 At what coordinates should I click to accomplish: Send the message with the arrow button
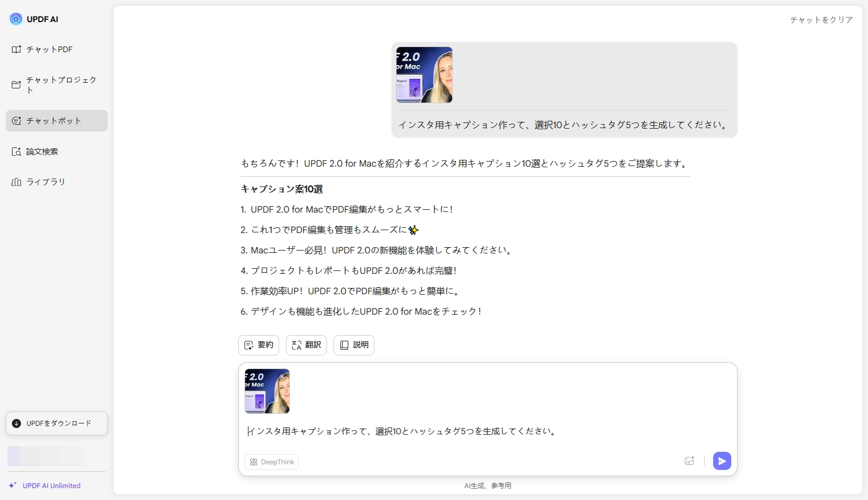coord(722,461)
